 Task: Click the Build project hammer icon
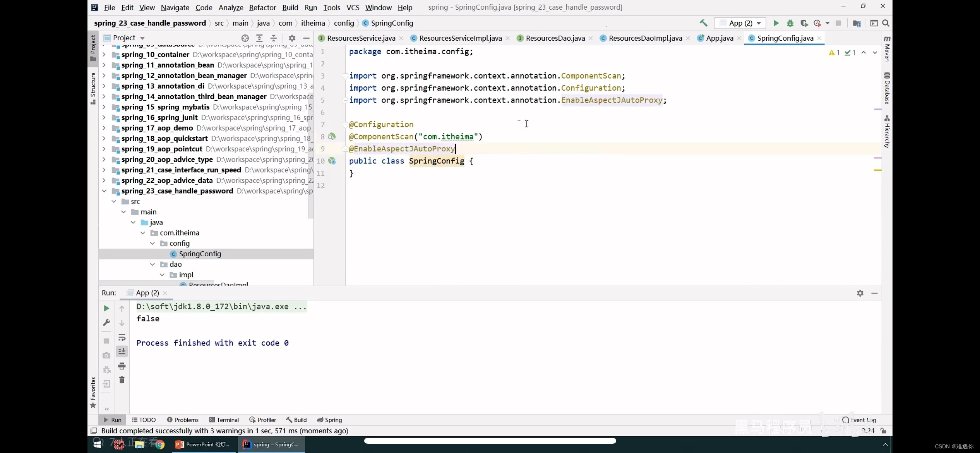(703, 23)
